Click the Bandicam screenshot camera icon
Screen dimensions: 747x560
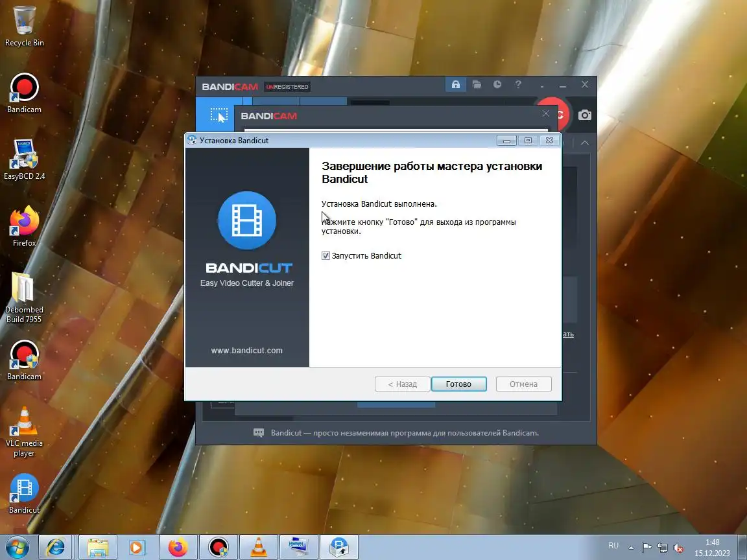pos(584,115)
